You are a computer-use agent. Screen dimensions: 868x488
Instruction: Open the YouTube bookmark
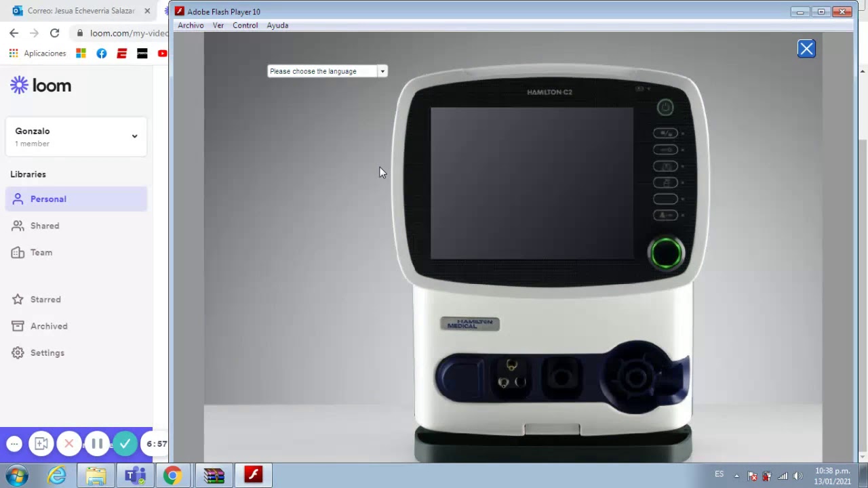(163, 53)
